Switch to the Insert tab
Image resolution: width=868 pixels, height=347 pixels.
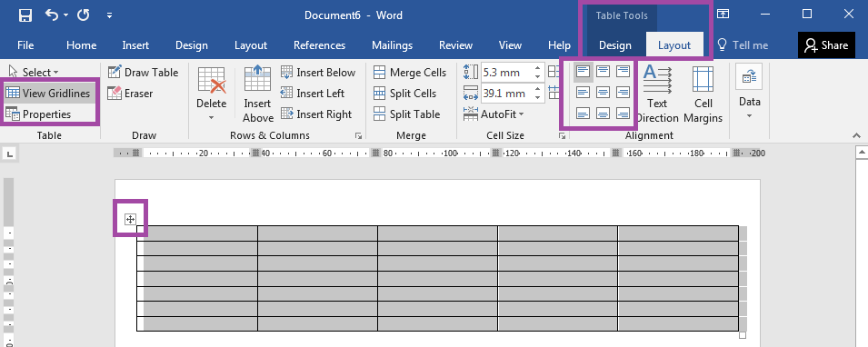click(x=135, y=45)
